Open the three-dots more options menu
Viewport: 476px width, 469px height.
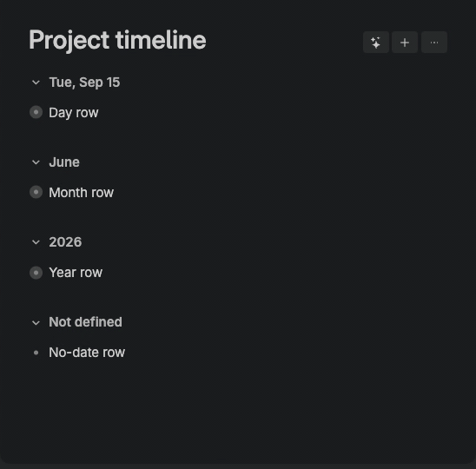(x=434, y=43)
